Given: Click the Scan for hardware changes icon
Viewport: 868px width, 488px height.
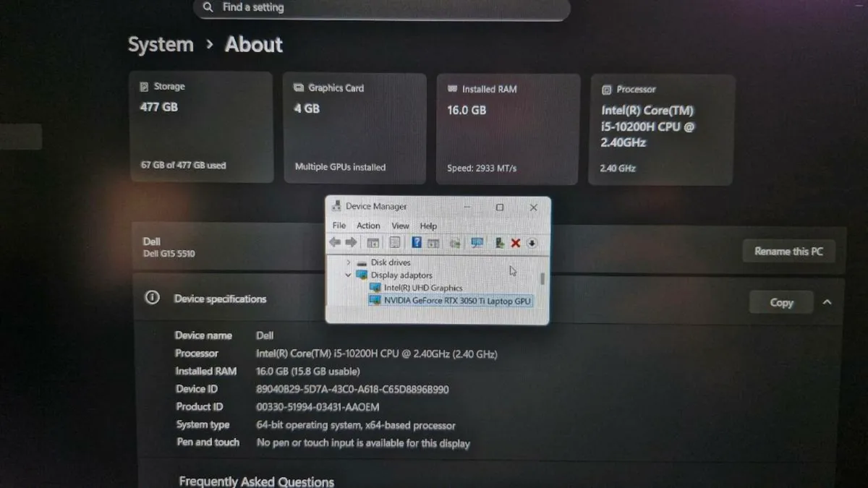Looking at the screenshot, I should pos(476,243).
